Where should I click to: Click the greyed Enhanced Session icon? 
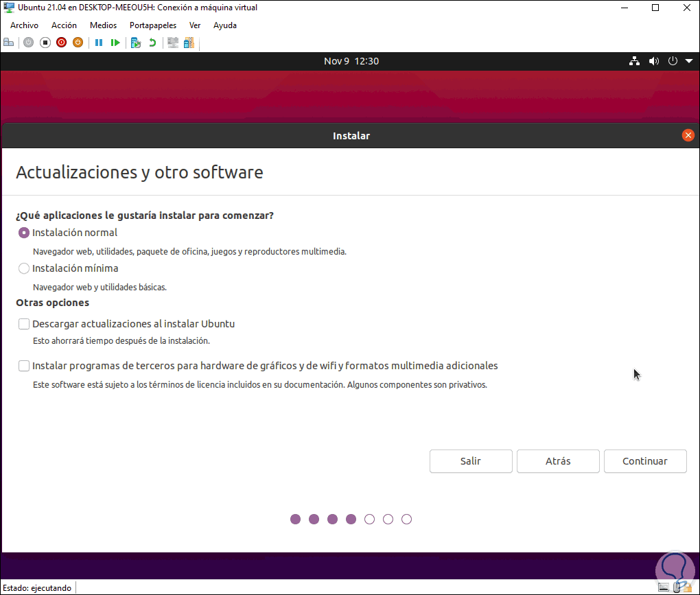173,43
